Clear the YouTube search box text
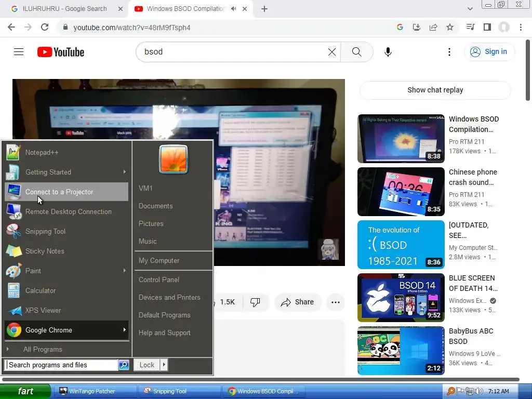 pyautogui.click(x=332, y=52)
